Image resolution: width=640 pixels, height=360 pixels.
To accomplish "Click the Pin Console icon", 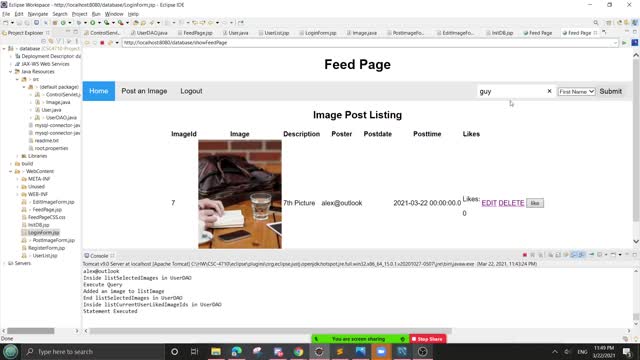I will [591, 255].
